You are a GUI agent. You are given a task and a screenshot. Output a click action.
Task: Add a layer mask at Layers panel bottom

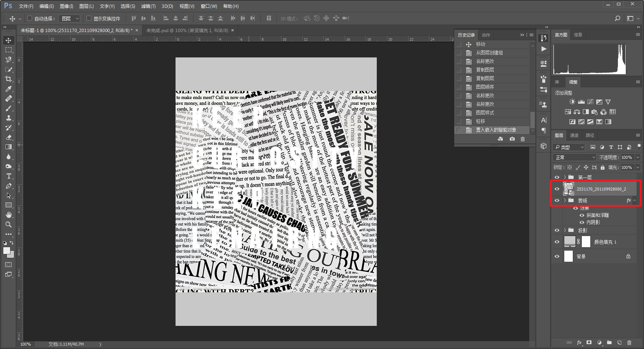tap(589, 342)
